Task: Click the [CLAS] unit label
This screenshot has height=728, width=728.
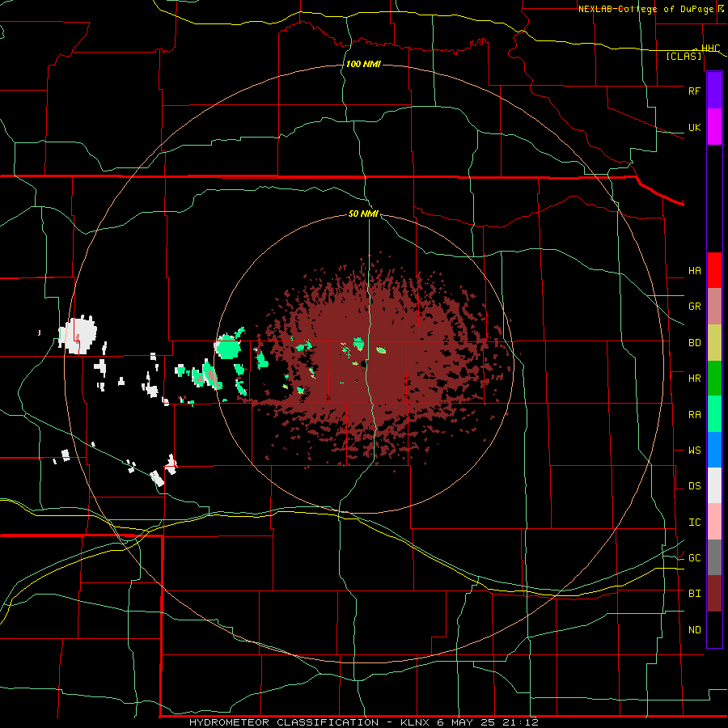Action: (684, 57)
